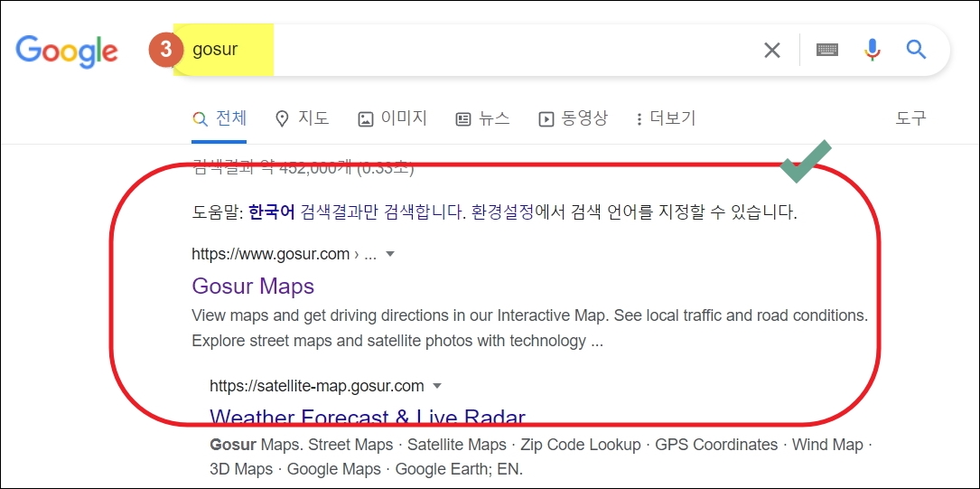The height and width of the screenshot is (489, 980).
Task: Click the https://www.gosur.com URL text
Action: point(271,255)
